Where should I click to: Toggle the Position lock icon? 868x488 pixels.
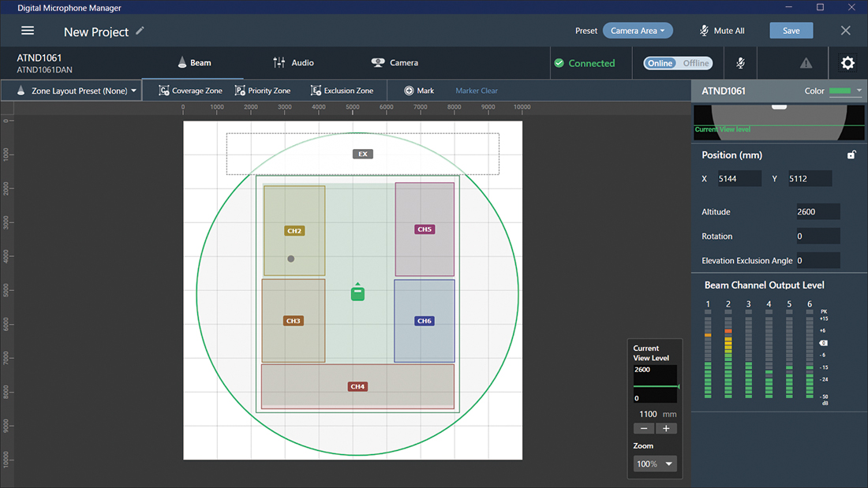point(851,155)
